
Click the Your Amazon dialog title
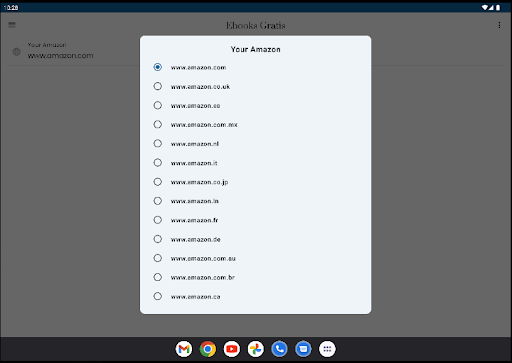tap(256, 49)
